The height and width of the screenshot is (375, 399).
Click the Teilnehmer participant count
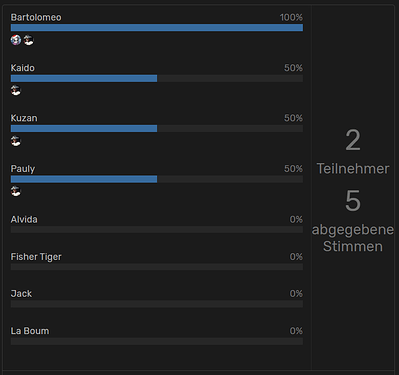(x=353, y=140)
